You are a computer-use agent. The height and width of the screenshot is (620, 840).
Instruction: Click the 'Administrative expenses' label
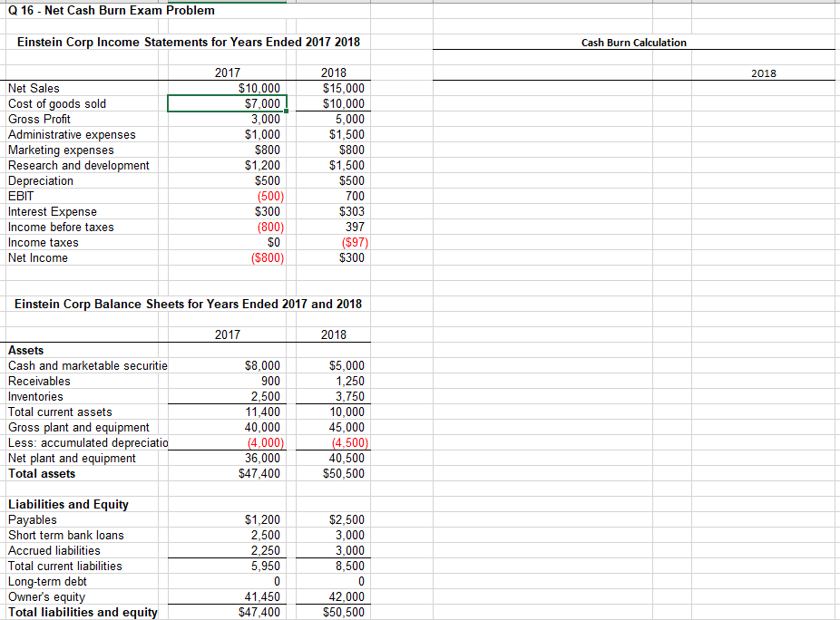72,135
